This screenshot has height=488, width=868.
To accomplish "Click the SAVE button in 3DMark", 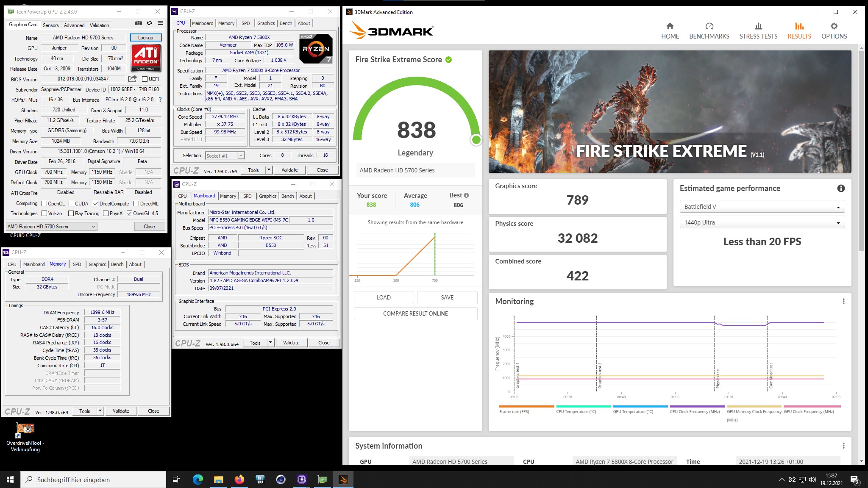I will tap(447, 297).
